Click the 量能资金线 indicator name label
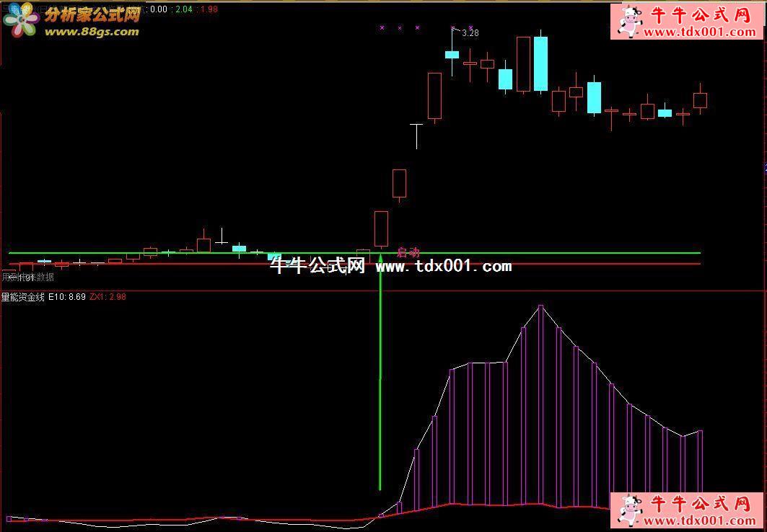This screenshot has width=767, height=532. (x=23, y=296)
